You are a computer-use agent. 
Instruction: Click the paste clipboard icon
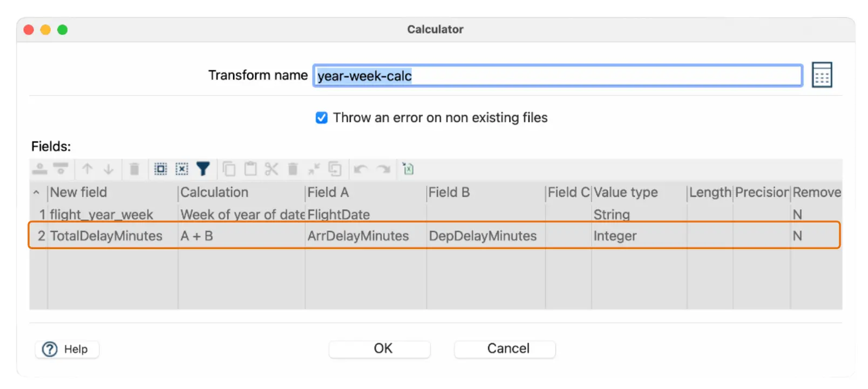point(250,169)
